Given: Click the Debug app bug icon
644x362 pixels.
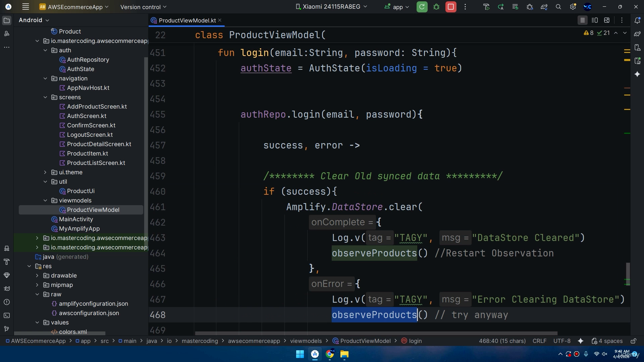Looking at the screenshot, I should tap(436, 7).
